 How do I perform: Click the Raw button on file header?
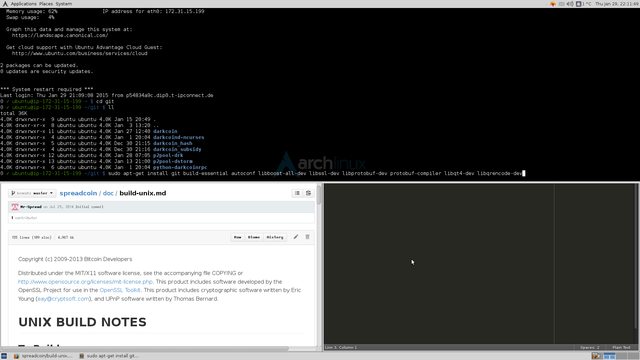click(238, 237)
